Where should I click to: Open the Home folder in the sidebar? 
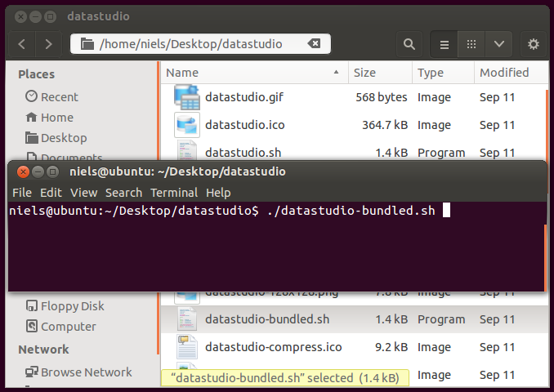(56, 117)
